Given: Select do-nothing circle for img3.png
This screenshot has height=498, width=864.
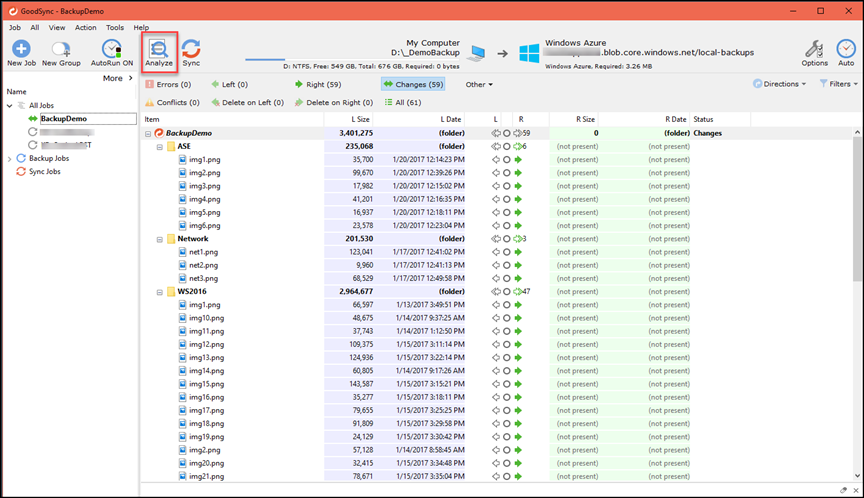Looking at the screenshot, I should (x=507, y=186).
